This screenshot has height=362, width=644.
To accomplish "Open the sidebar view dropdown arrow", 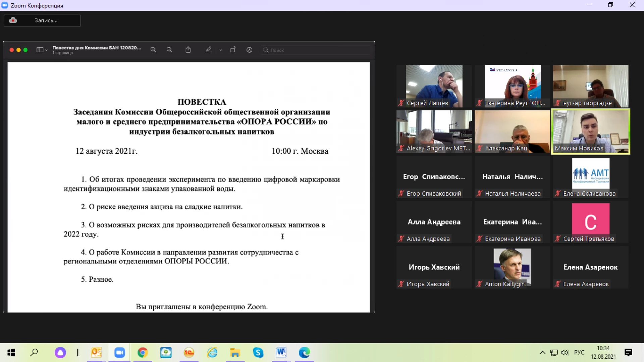I will 46,50.
